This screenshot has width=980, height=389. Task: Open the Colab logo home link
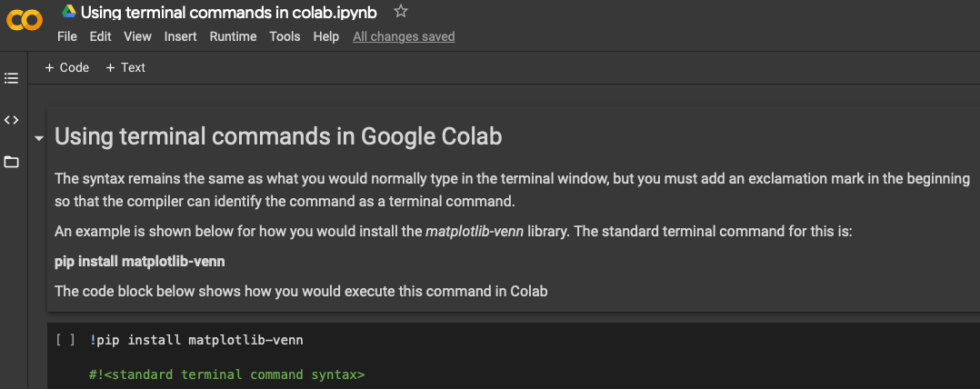pyautogui.click(x=24, y=20)
